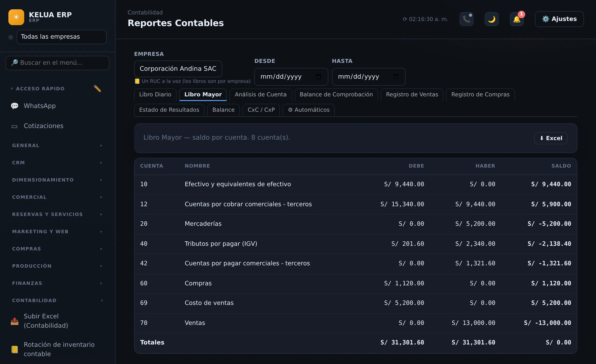This screenshot has width=596, height=364.
Task: Click the refresh clock 02:16:30 indicator
Action: click(x=425, y=19)
